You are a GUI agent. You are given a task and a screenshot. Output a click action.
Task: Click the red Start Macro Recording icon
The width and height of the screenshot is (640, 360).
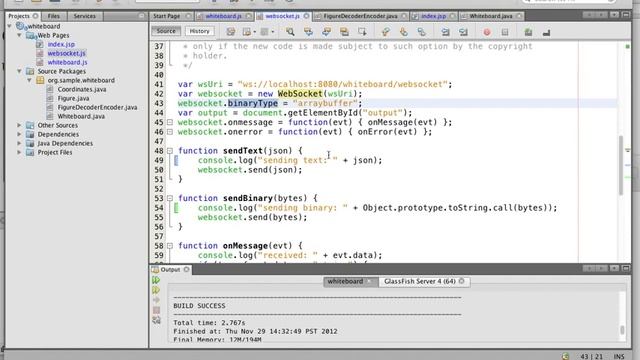487,32
